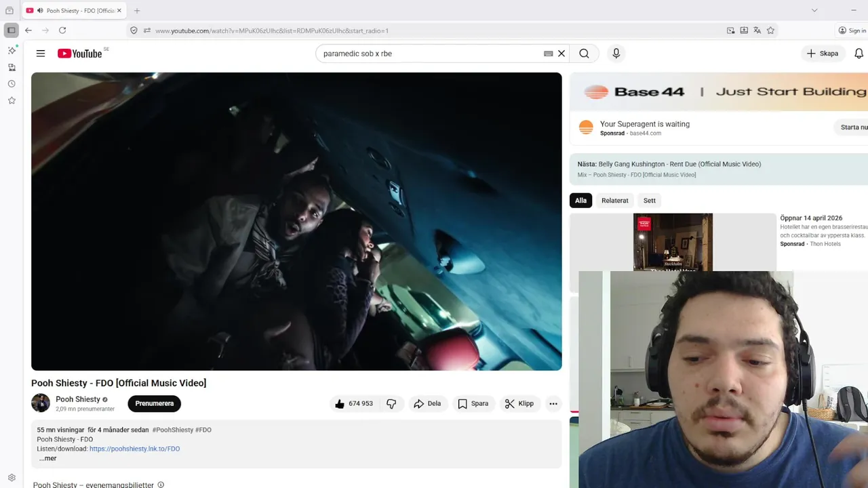Image resolution: width=868 pixels, height=488 pixels.
Task: Save the video with Spara
Action: pyautogui.click(x=473, y=403)
